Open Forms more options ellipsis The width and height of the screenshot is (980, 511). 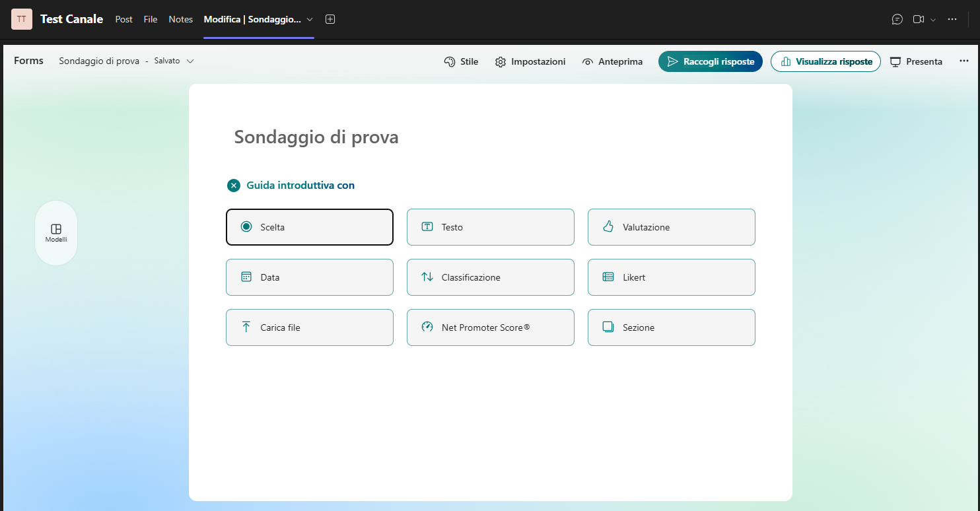(963, 61)
